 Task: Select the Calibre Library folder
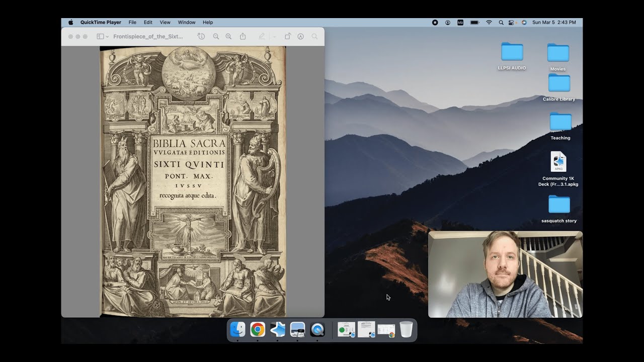tap(559, 87)
